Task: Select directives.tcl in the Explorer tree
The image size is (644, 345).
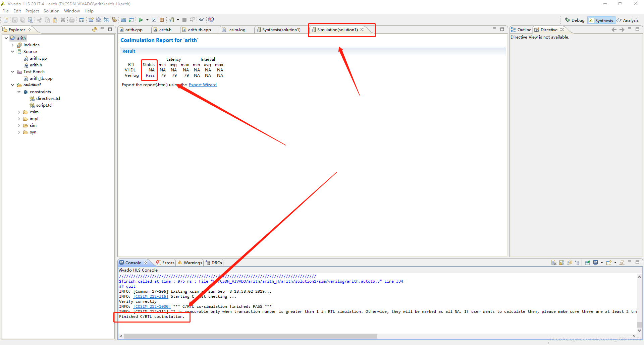Action: tap(48, 99)
